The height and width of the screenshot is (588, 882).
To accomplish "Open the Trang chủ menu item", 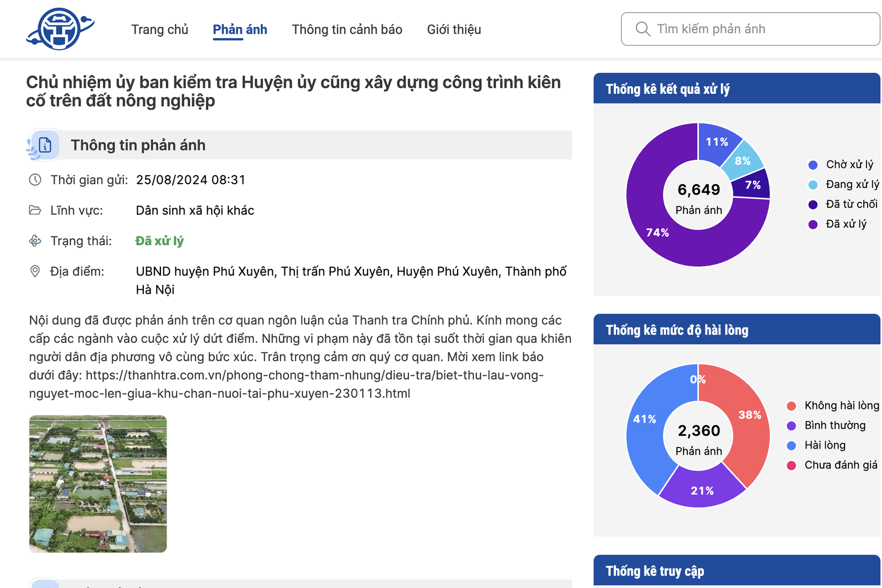I will (x=159, y=30).
